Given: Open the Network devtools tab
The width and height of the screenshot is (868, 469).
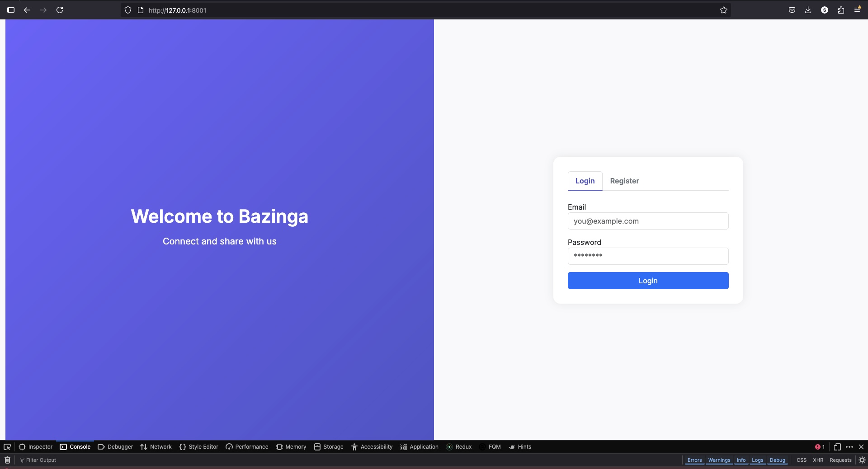Looking at the screenshot, I should click(x=156, y=447).
